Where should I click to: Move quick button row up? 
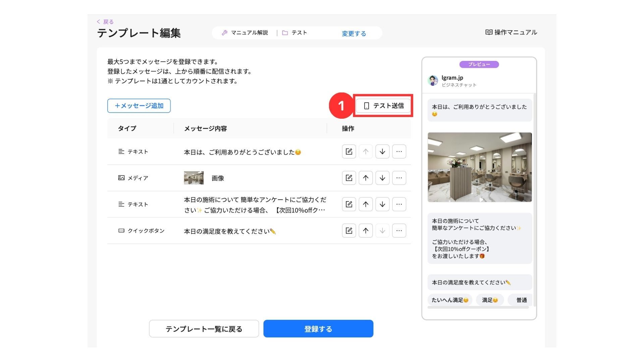tap(366, 231)
